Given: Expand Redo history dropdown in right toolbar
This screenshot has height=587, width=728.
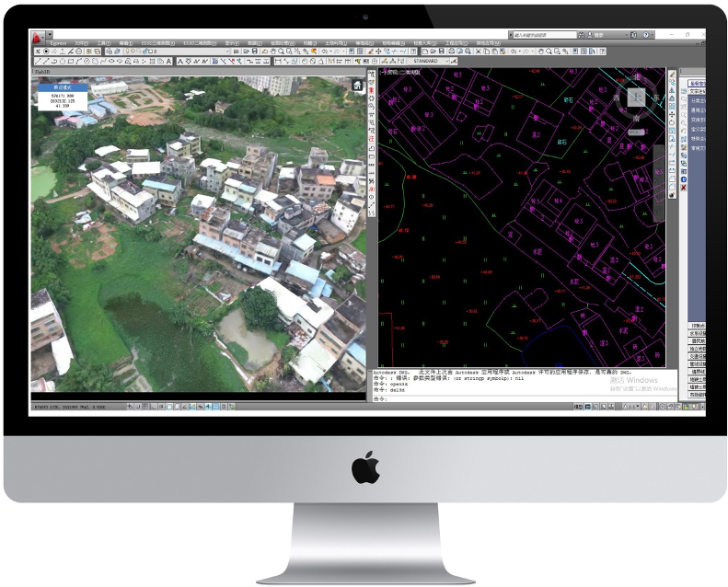Looking at the screenshot, I should 532,52.
